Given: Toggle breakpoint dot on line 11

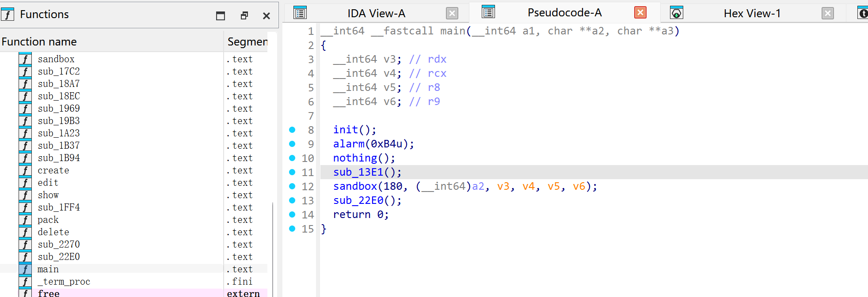Looking at the screenshot, I should tap(292, 172).
